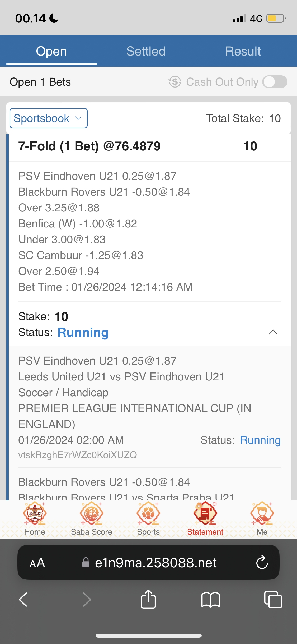Tap the 7-Fold (1 Bet) header
The width and height of the screenshot is (297, 644).
tap(89, 146)
